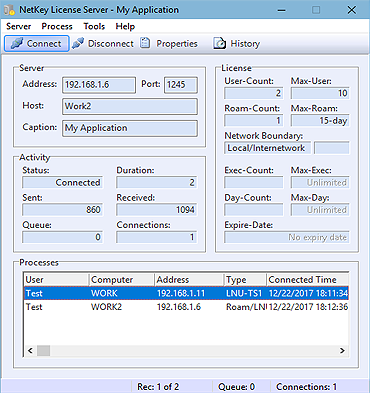Click address 192.168.1.6 in Processes list
Image resolution: width=370 pixels, height=393 pixels.
click(x=179, y=307)
